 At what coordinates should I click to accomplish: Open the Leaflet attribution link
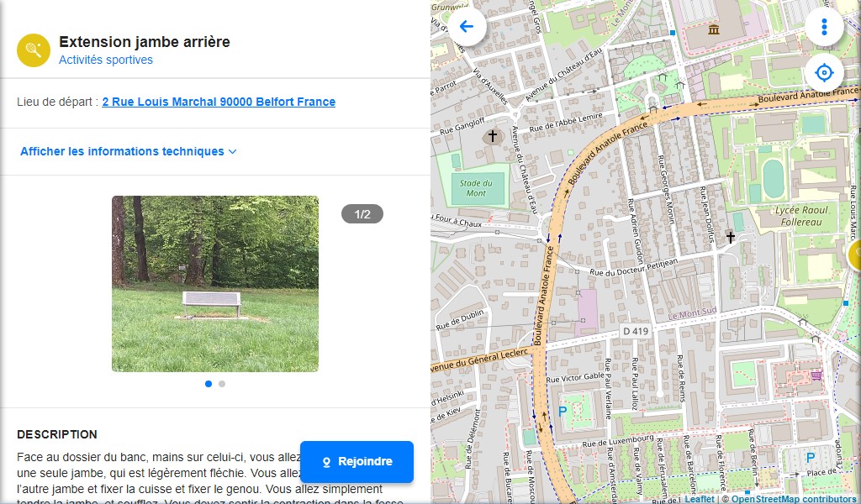tap(700, 499)
